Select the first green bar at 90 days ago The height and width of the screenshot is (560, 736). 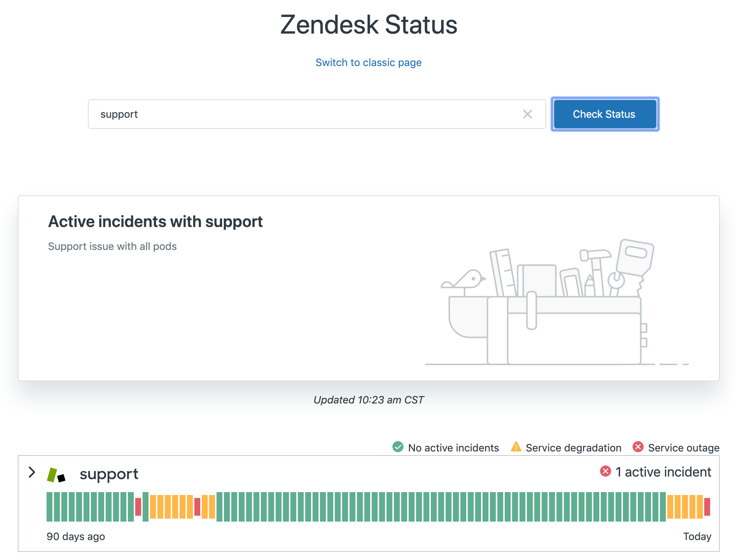pos(50,506)
